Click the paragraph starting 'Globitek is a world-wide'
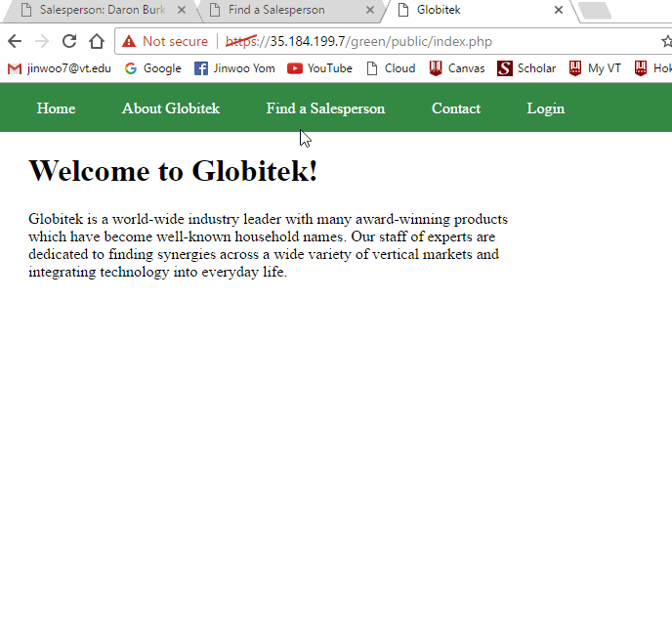This screenshot has height=644, width=672. pyautogui.click(x=269, y=245)
